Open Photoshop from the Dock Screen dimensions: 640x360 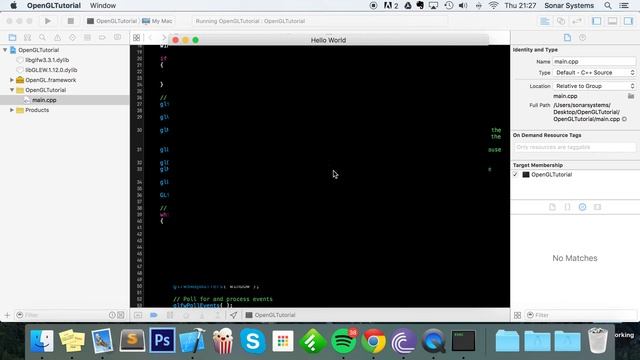click(x=162, y=340)
